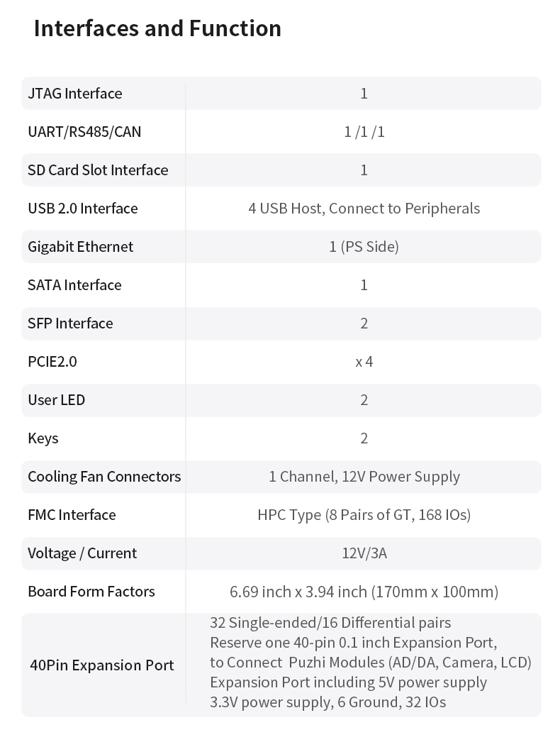Click the Board Form Factors label
This screenshot has width=560, height=742.
click(91, 592)
